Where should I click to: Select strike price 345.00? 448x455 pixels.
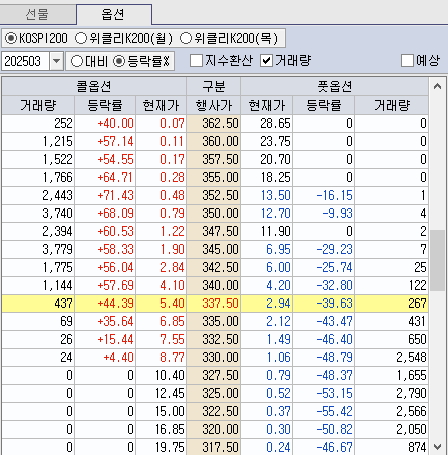214,249
